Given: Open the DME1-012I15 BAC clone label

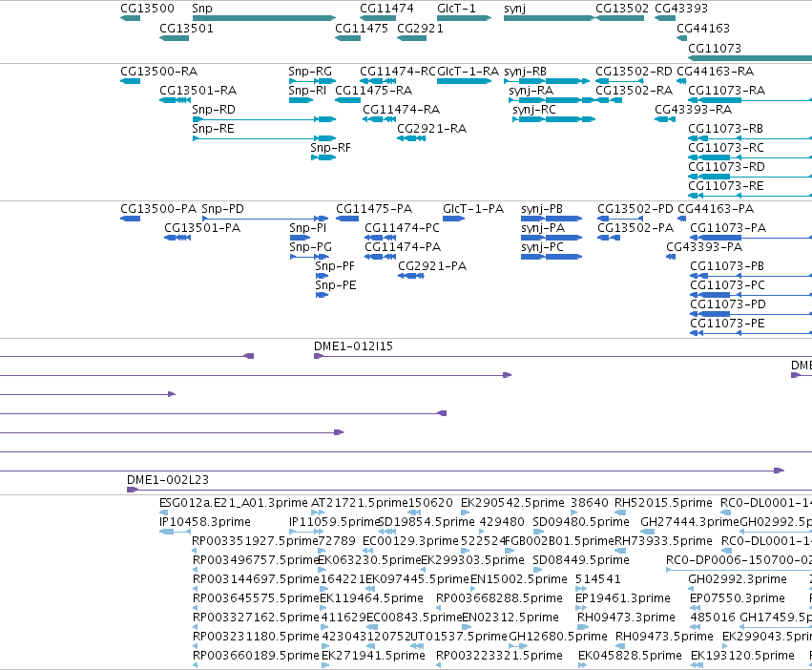Looking at the screenshot, I should point(353,346).
